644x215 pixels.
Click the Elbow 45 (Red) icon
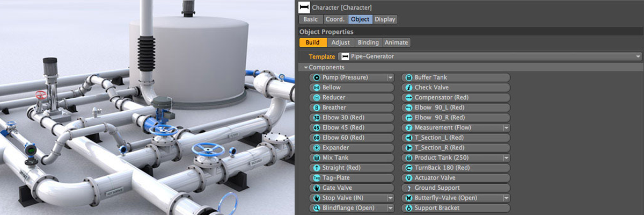click(317, 128)
